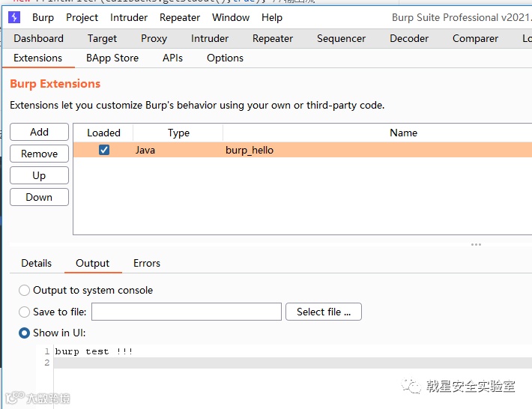The image size is (532, 409).
Task: Open the Window menu
Action: click(231, 18)
